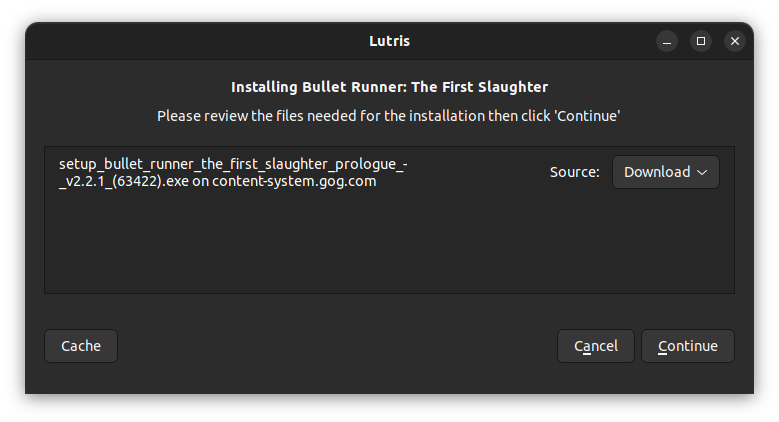779x422 pixels.
Task: Click the 'Installing Bullet Runner: The First Slaughter' heading
Action: [389, 87]
